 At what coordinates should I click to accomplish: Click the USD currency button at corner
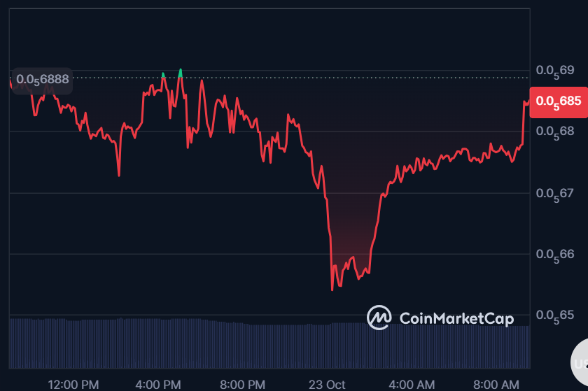point(580,362)
